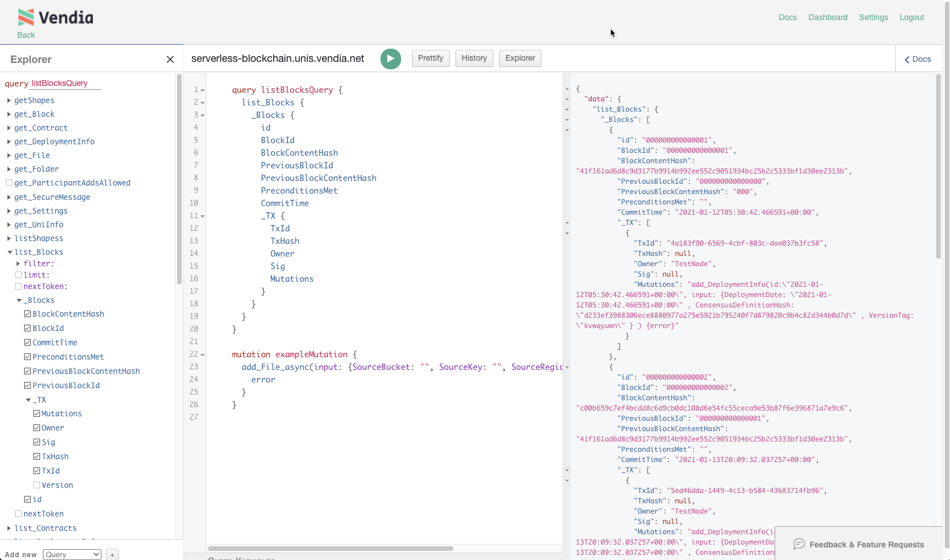
Task: Enable the Version field checkbox
Action: (37, 485)
